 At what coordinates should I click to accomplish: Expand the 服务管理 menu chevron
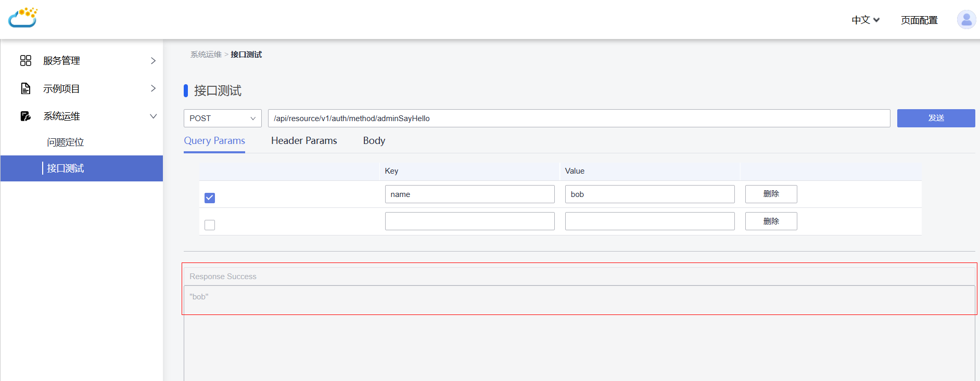(x=153, y=61)
